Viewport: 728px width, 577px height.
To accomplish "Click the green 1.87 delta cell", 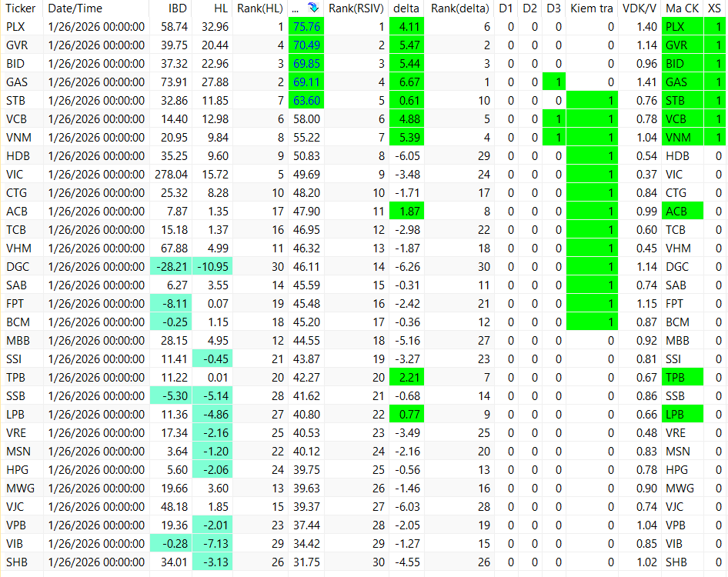I will pyautogui.click(x=407, y=212).
